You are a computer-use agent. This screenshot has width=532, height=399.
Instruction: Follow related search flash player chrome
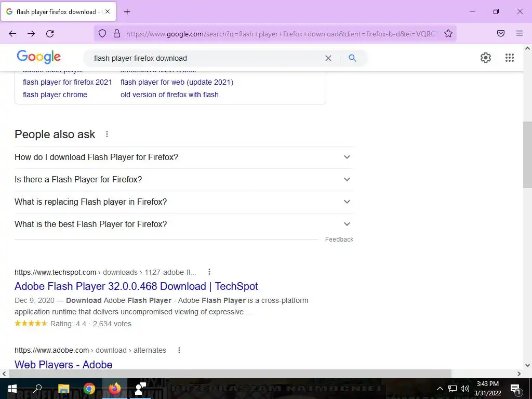pos(55,95)
